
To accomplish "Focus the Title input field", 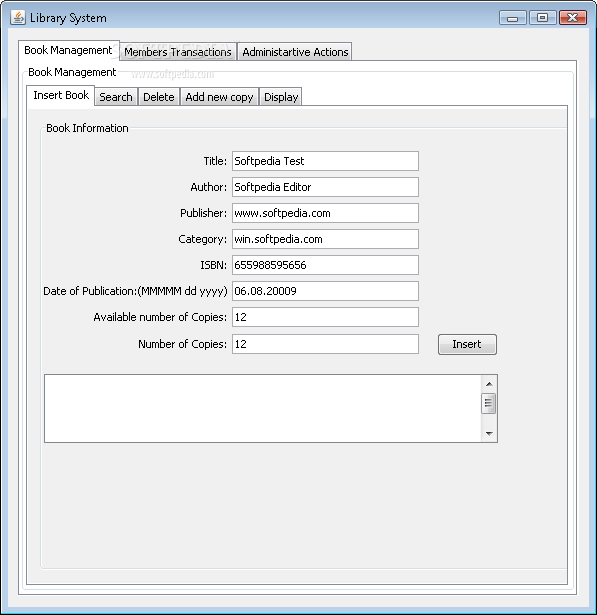I will [325, 161].
